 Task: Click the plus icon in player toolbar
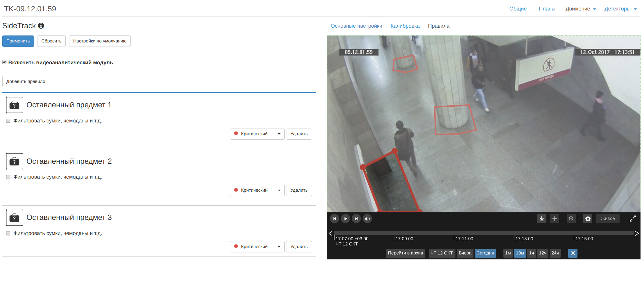point(555,219)
